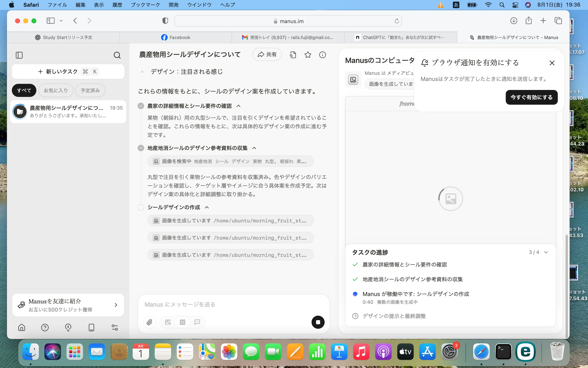Click the chat bubble mode icon in message box
This screenshot has height=368, width=588.
pyautogui.click(x=197, y=322)
